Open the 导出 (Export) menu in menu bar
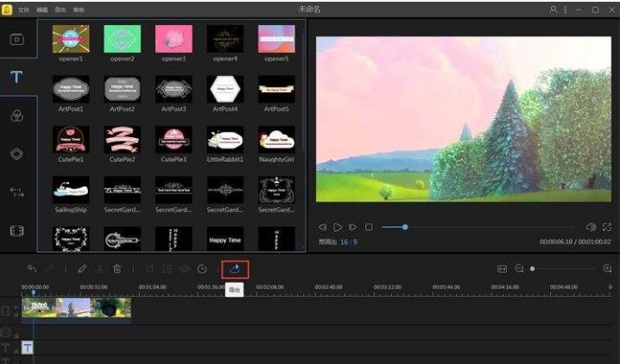 (60, 9)
